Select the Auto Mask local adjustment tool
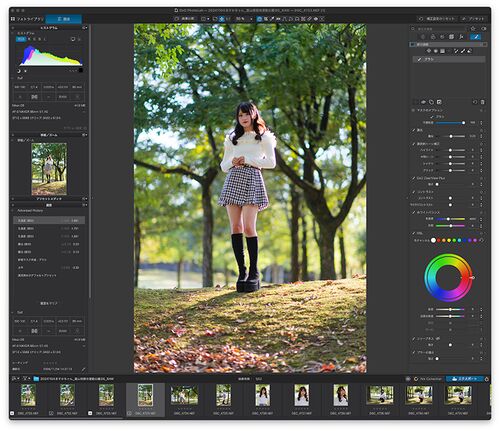This screenshot has width=500, height=431. pos(456,51)
